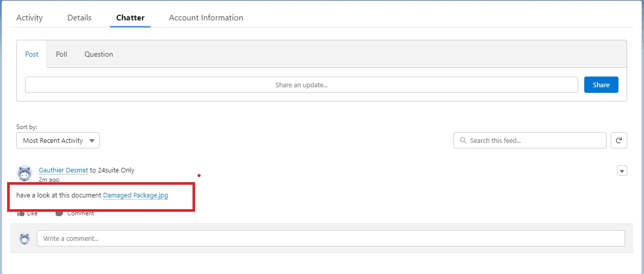
Task: Click the magnifier icon in feed search
Action: coord(463,140)
